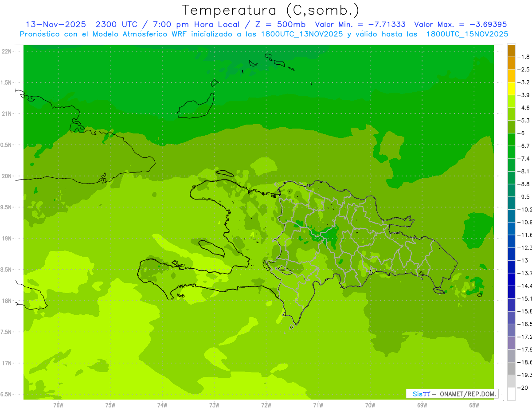The image size is (532, 411).
Task: Click the legend swatch between -7.4 and -8.1
Action: coord(511,165)
